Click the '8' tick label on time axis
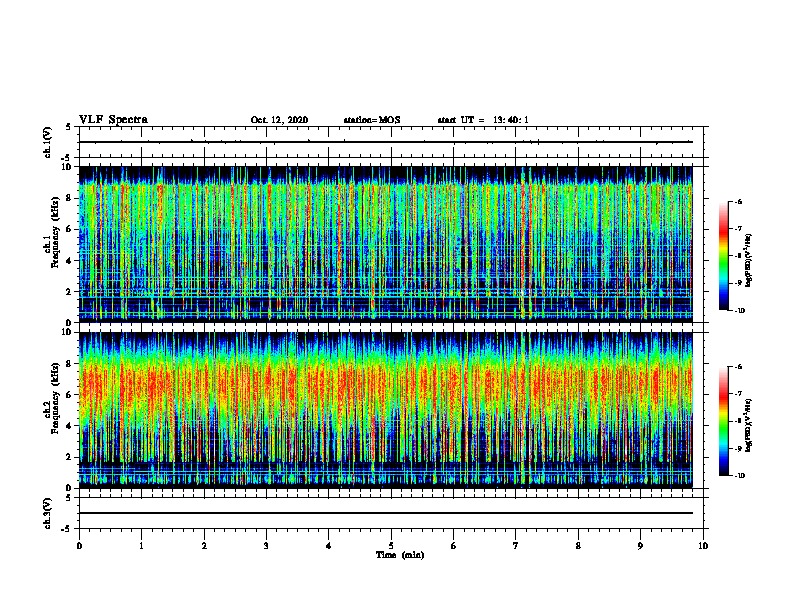The image size is (792, 612). pos(578,546)
